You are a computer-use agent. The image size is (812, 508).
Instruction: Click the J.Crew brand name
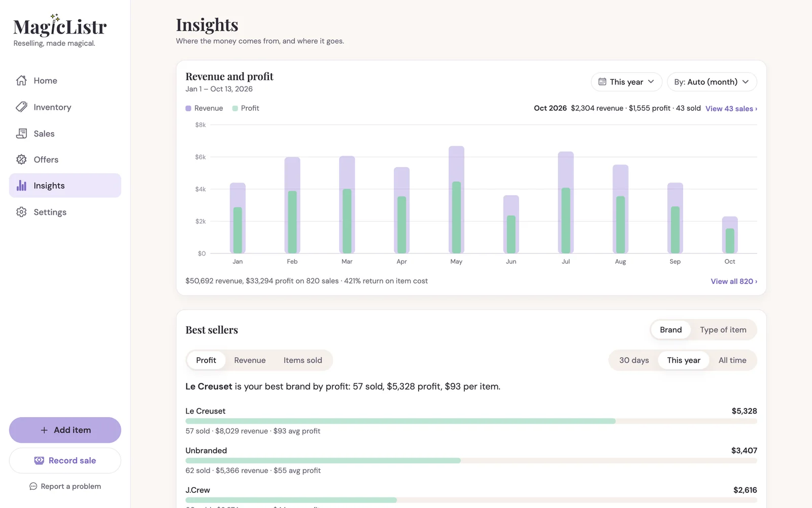[x=197, y=490]
